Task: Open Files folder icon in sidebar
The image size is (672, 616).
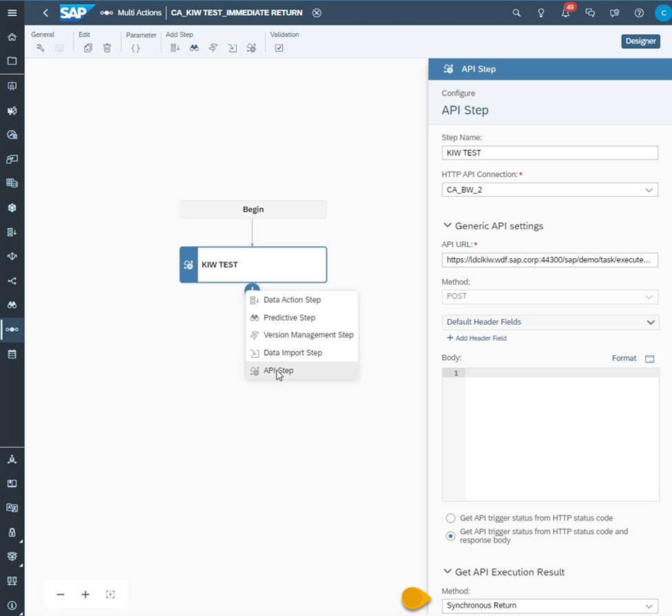Action: point(12,61)
